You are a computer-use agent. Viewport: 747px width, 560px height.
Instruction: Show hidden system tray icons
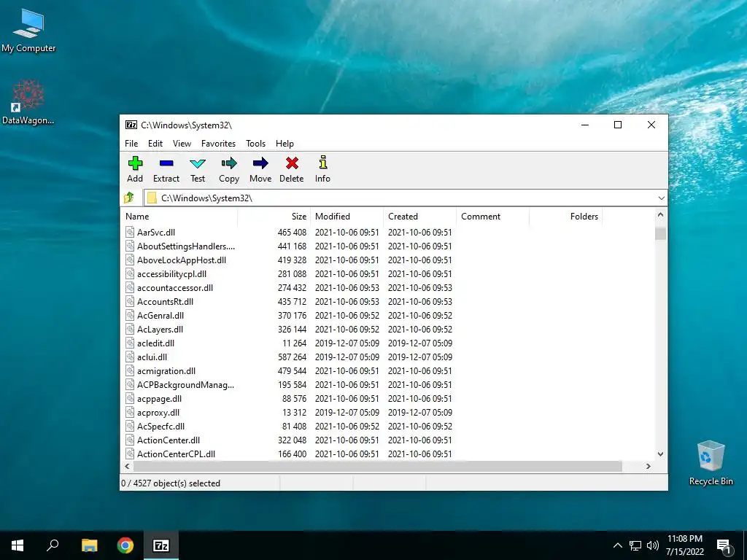click(617, 545)
